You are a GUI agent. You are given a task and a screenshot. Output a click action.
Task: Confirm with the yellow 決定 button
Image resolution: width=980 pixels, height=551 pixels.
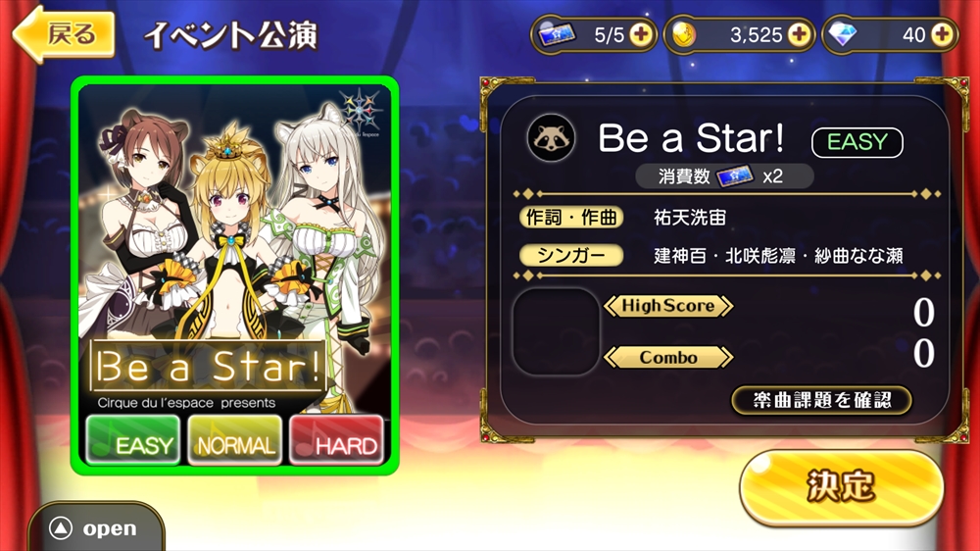[841, 487]
